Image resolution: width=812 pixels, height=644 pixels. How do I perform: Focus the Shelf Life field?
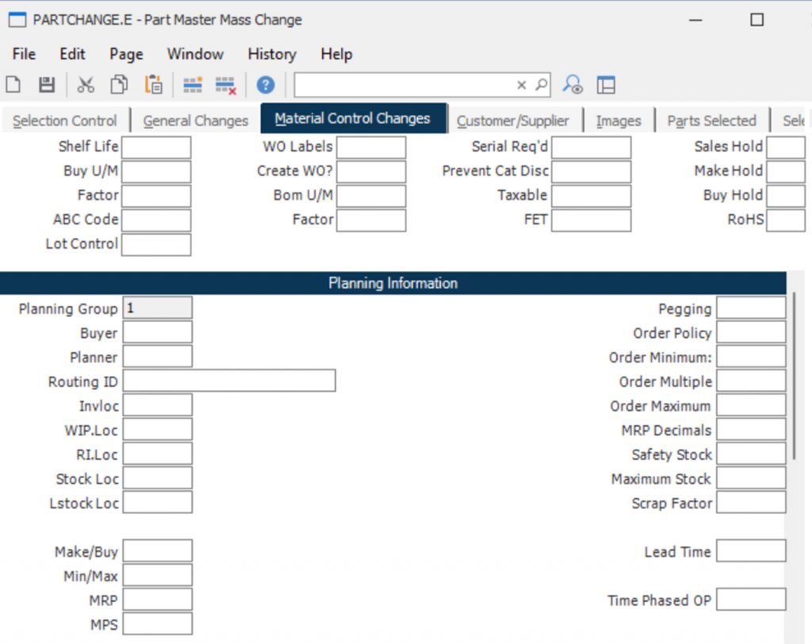tap(156, 148)
